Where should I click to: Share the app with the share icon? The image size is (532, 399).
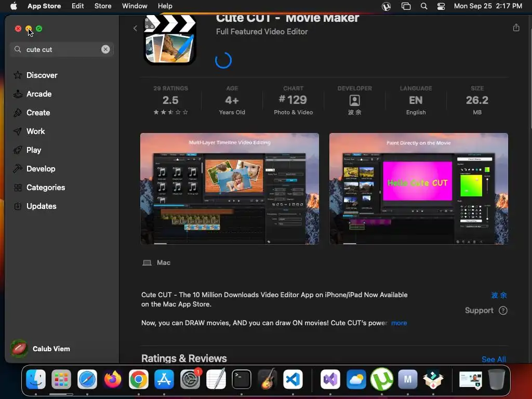(516, 28)
